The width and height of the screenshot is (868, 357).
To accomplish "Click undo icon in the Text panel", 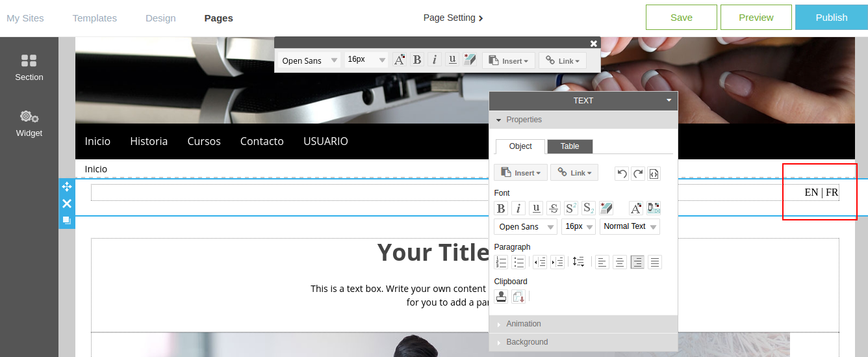I will pyautogui.click(x=622, y=174).
